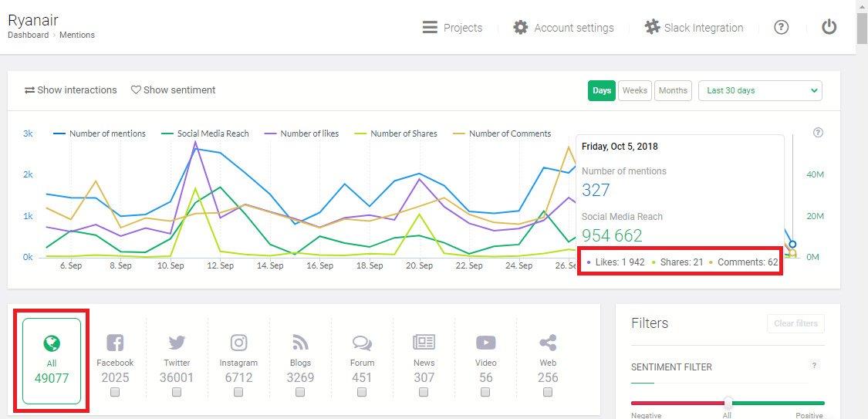Click the Blogs RSS icon
This screenshot has height=419, width=868.
[x=300, y=343]
